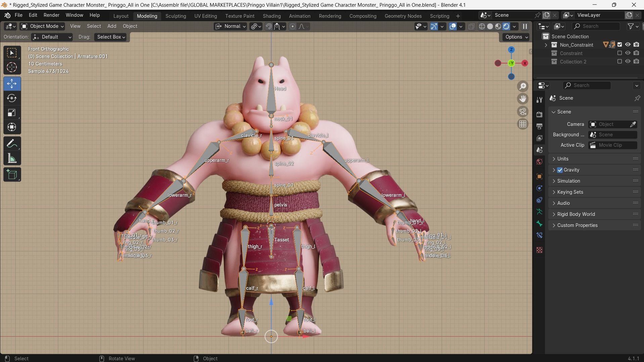Screen dimensions: 644x362
Task: Open the Render menu
Action: pyautogui.click(x=51, y=15)
